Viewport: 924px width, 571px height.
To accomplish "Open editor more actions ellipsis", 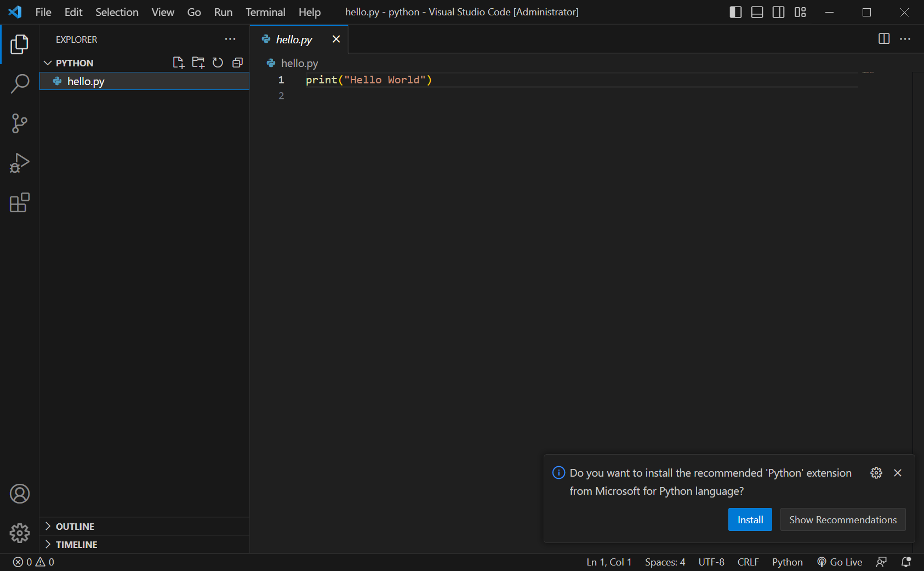I will 905,38.
